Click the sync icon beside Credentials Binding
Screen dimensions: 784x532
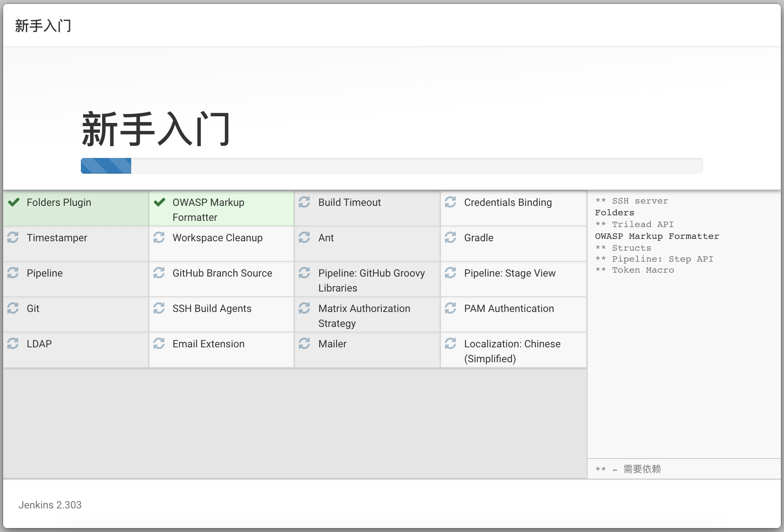coord(451,202)
